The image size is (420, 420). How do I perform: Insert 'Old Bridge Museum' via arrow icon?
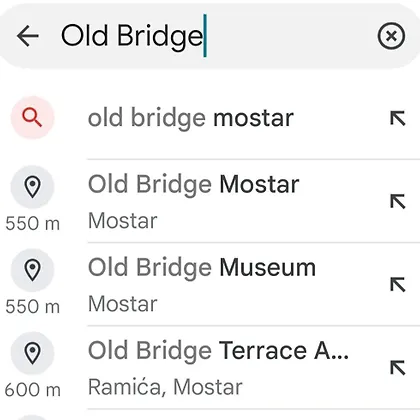point(398,285)
